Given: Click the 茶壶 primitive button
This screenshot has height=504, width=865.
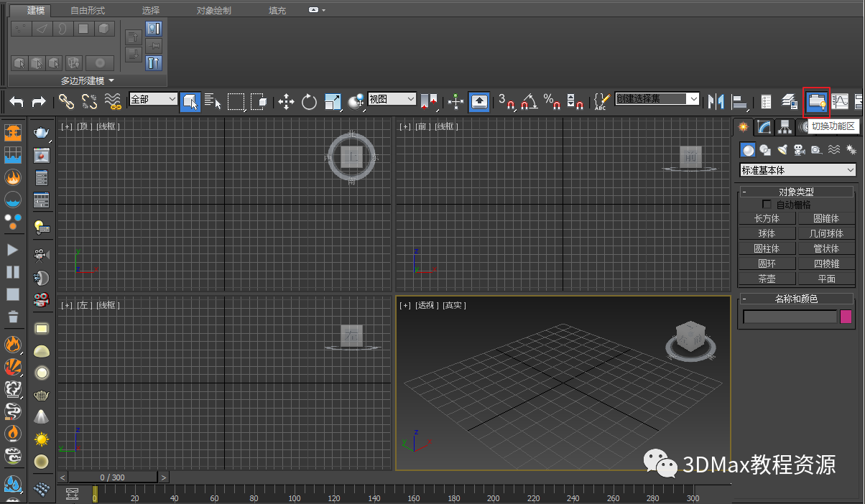Looking at the screenshot, I should tap(767, 279).
